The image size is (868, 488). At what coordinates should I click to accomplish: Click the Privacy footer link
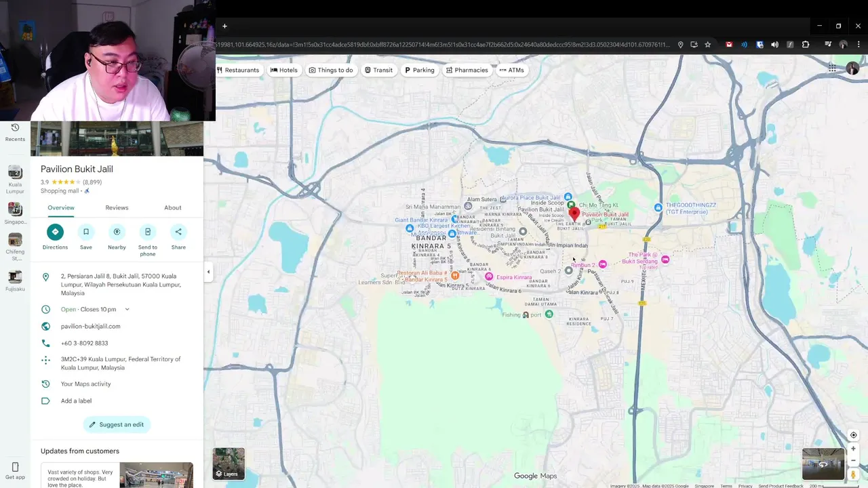745,486
